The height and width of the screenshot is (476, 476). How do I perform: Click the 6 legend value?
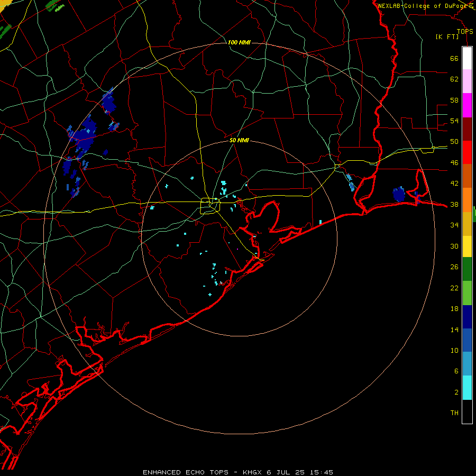point(456,371)
